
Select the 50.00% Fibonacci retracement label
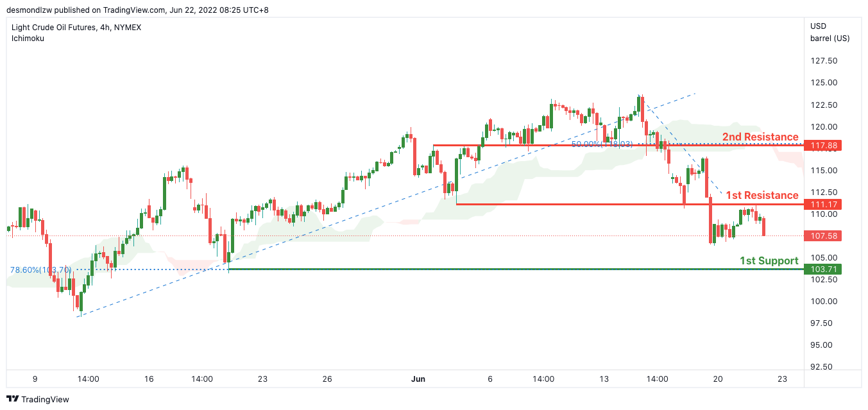tap(602, 144)
